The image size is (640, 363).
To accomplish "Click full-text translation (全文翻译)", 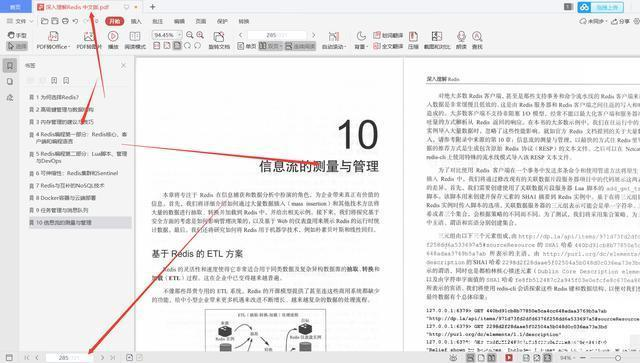I will pos(388,46).
